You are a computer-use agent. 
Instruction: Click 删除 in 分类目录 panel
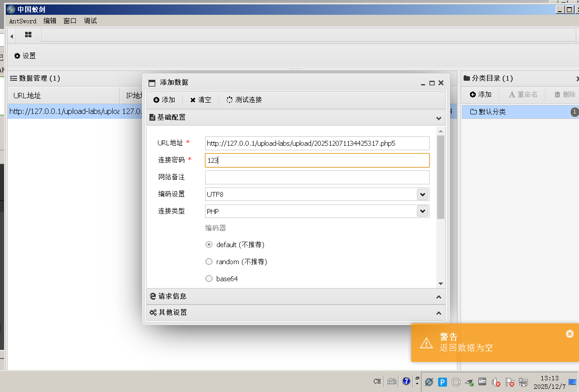(565, 94)
